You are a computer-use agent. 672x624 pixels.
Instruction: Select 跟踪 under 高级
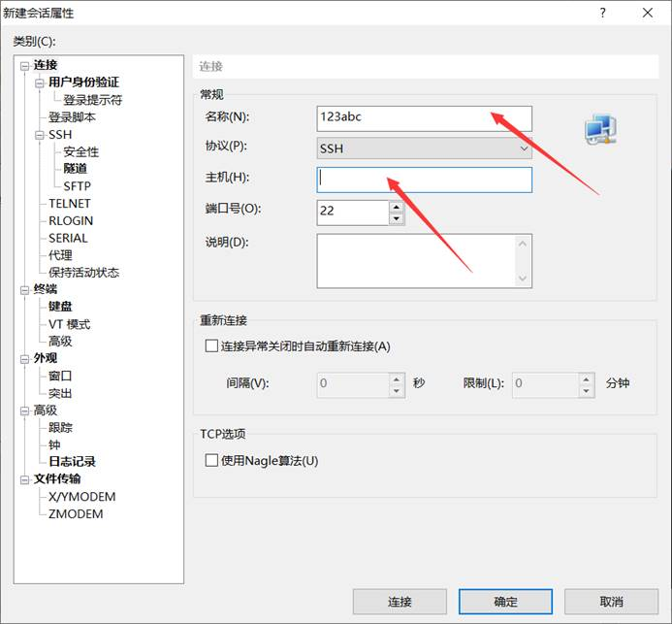coord(60,427)
